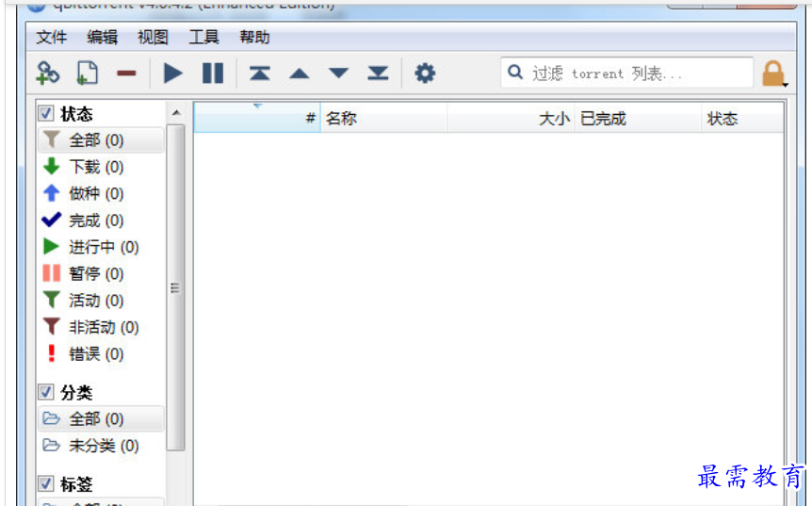Open the 视图 menu
The image size is (812, 506).
[x=153, y=38]
